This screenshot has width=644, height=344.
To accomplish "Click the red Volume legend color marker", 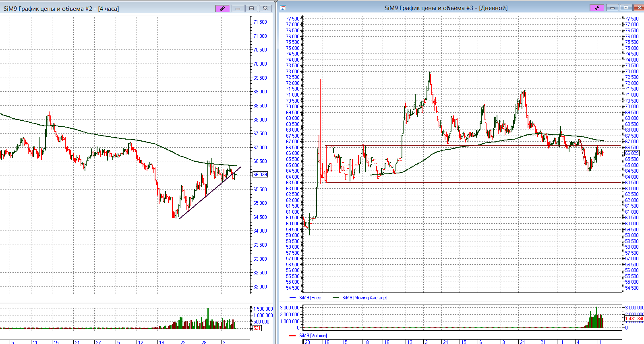I will click(292, 336).
